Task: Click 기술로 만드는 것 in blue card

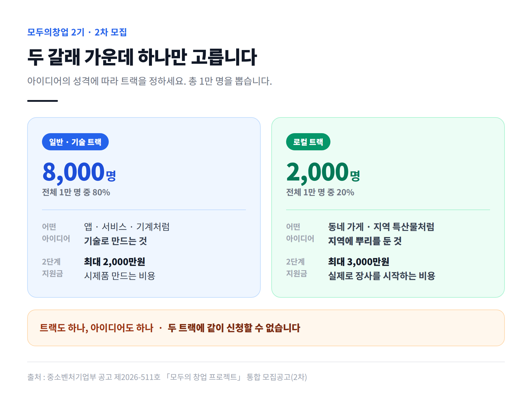Action: [x=116, y=241]
